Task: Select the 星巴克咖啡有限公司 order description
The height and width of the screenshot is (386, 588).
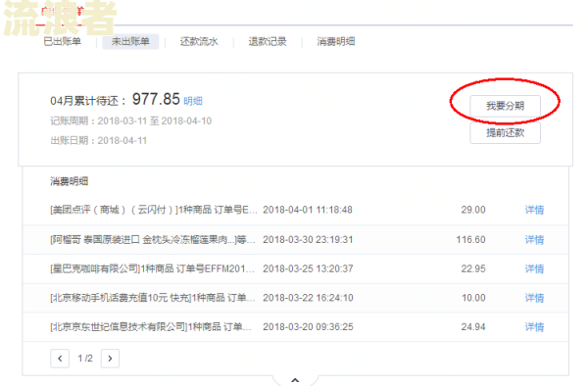Action: pyautogui.click(x=152, y=268)
